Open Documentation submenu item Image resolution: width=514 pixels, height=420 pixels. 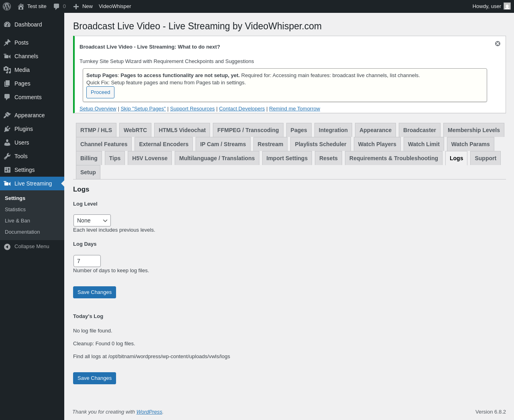22,232
